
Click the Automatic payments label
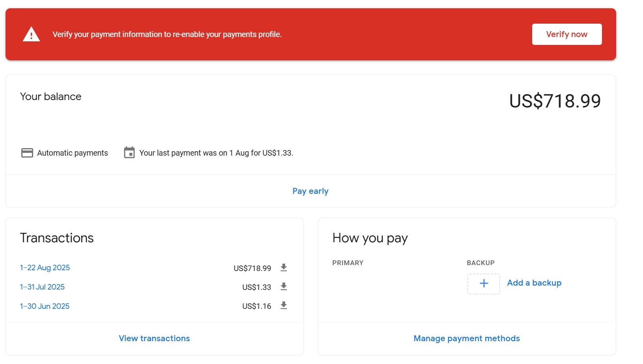72,153
